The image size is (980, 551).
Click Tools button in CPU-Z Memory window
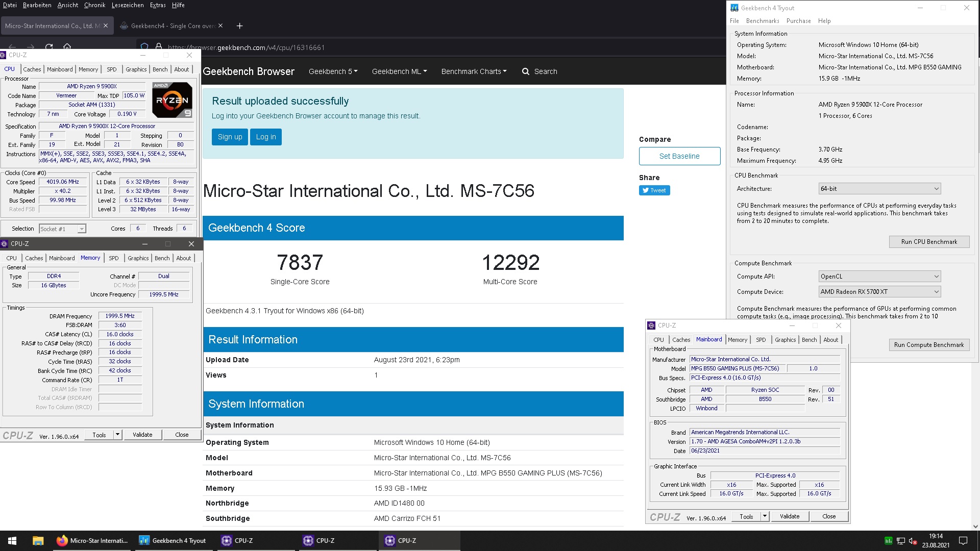(99, 435)
